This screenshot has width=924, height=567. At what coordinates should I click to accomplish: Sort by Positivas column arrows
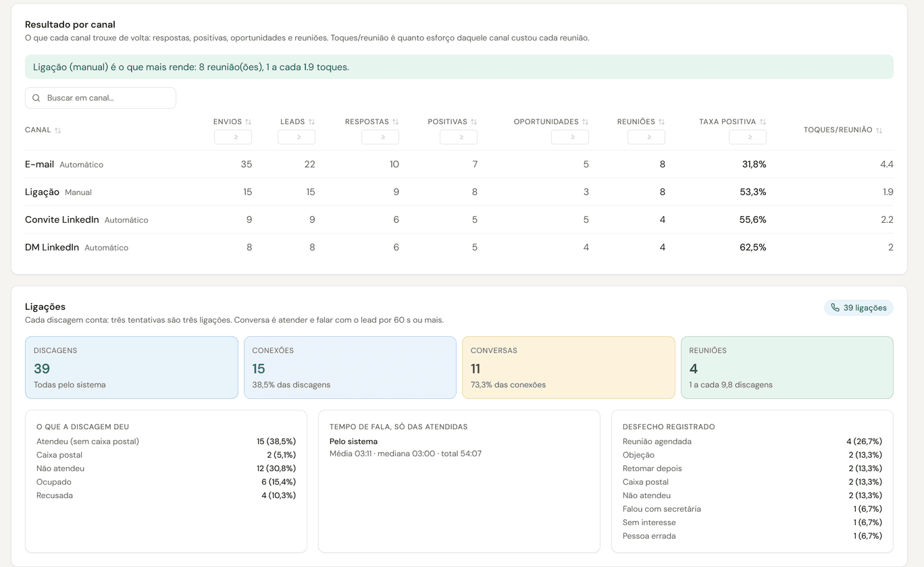coord(473,122)
